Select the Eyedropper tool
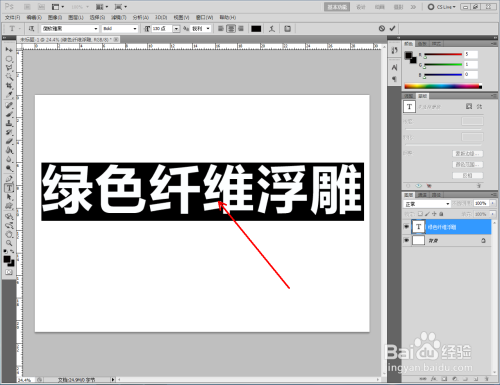 pos(9,95)
